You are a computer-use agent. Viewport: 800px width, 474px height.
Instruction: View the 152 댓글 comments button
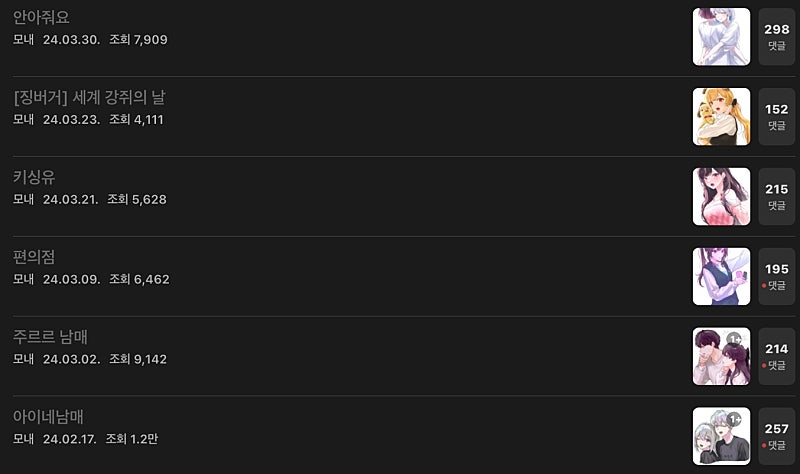(777, 117)
